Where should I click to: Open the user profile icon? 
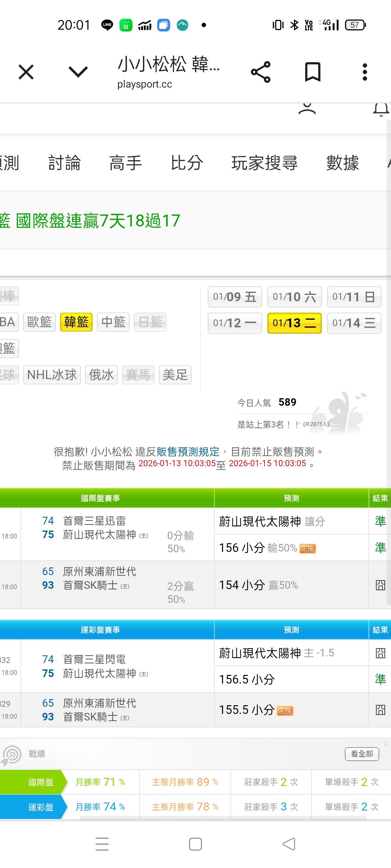pyautogui.click(x=307, y=109)
